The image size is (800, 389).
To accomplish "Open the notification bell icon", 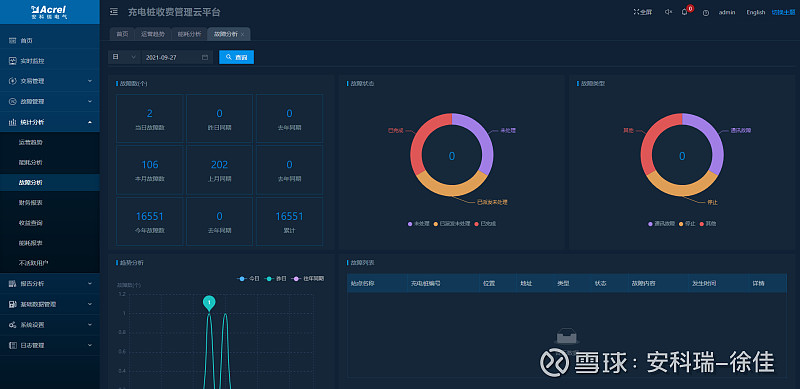I will click(685, 12).
